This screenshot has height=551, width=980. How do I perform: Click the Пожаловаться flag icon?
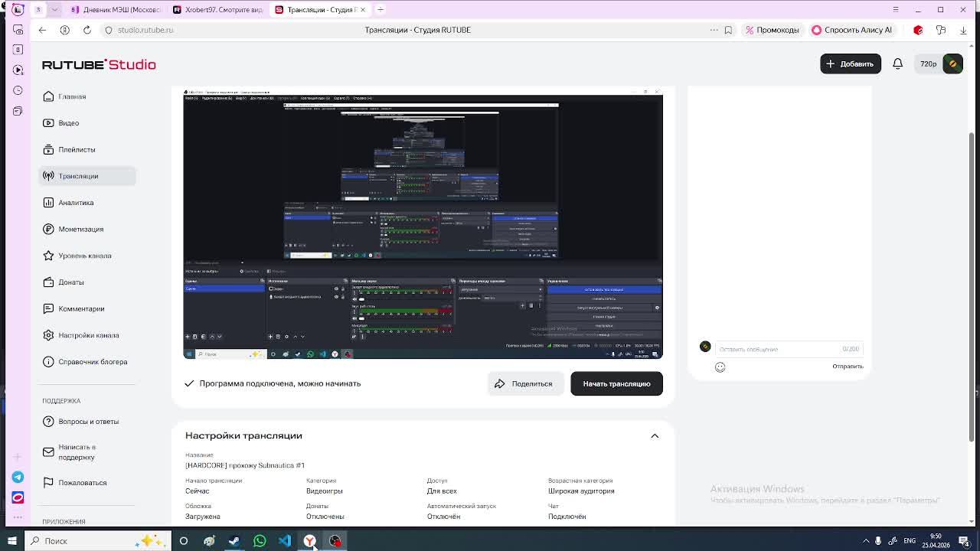click(x=48, y=483)
